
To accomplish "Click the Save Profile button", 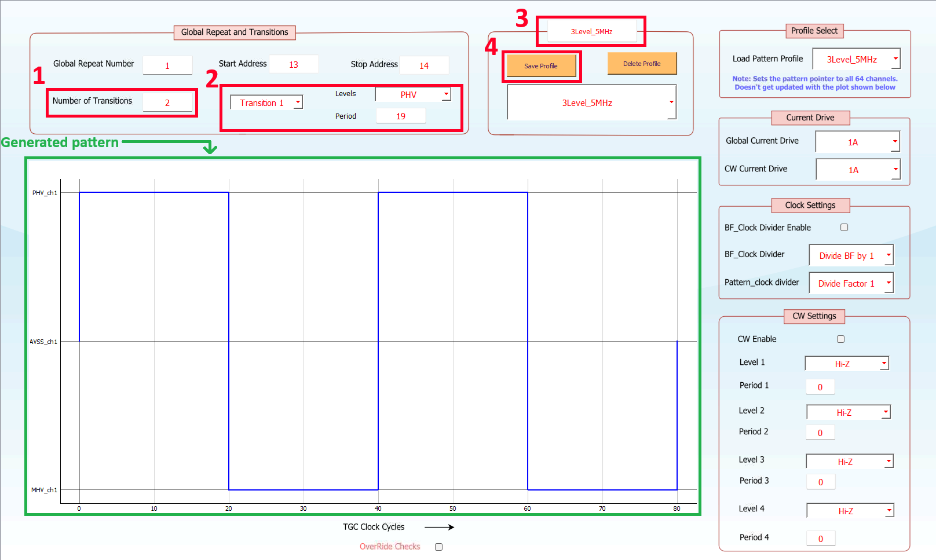I will pos(541,65).
